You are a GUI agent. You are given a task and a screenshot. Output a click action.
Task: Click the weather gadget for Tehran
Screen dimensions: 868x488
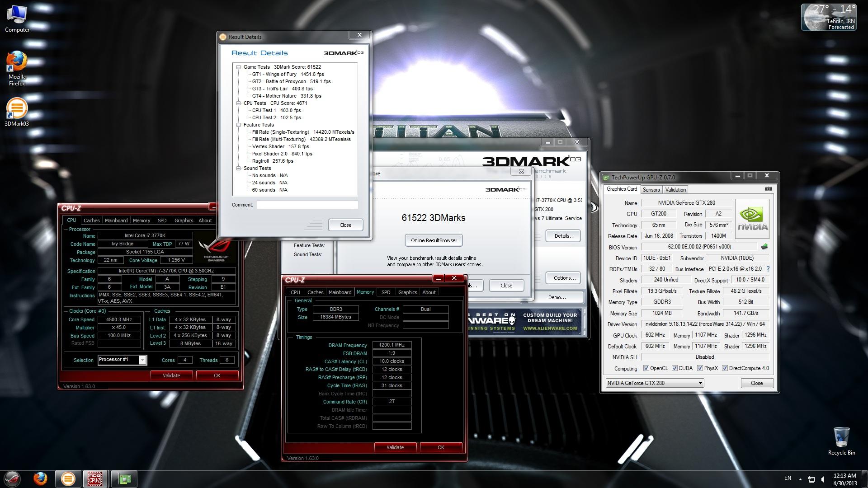(829, 17)
